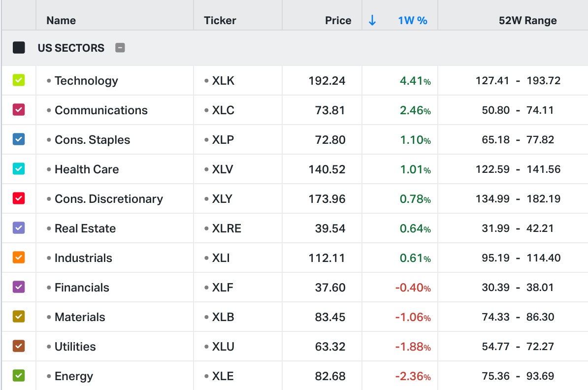Click the Materials sector name
The image size is (588, 390).
coord(80,317)
